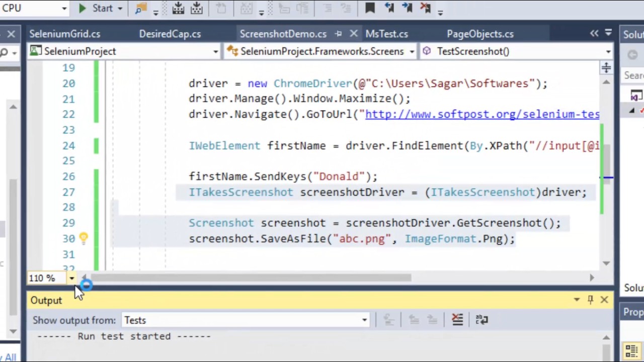Screen dimensions: 644x362
Task: Click Go to Next Message output icon
Action: 432,320
